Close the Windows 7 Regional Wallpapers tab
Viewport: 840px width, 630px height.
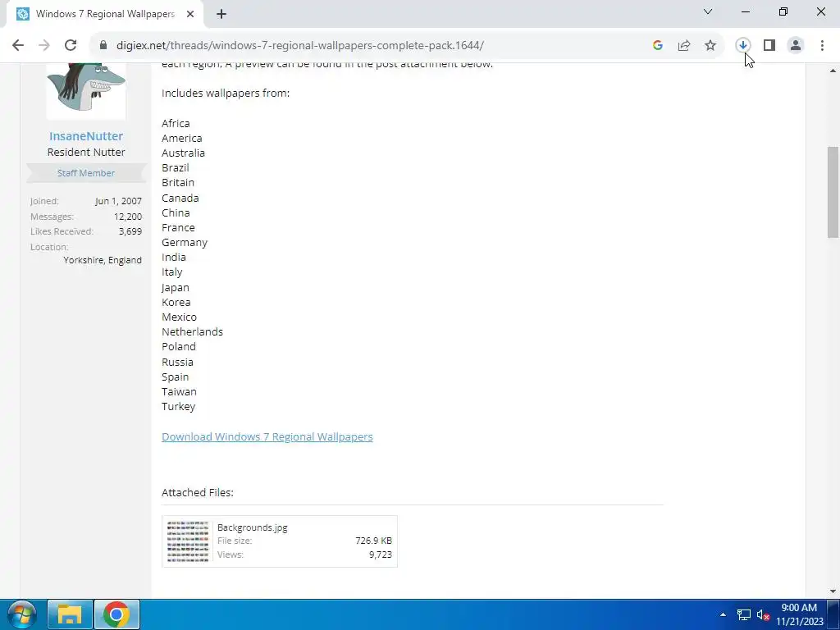pyautogui.click(x=190, y=14)
